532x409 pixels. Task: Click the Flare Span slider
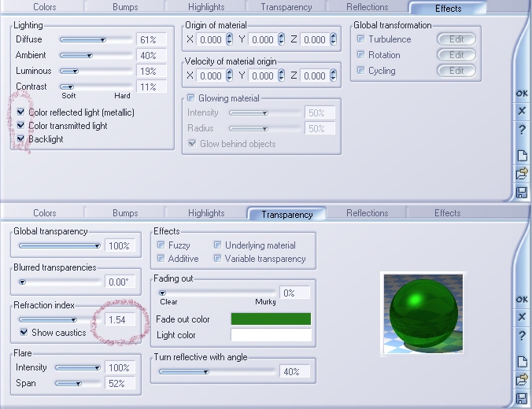coord(78,384)
